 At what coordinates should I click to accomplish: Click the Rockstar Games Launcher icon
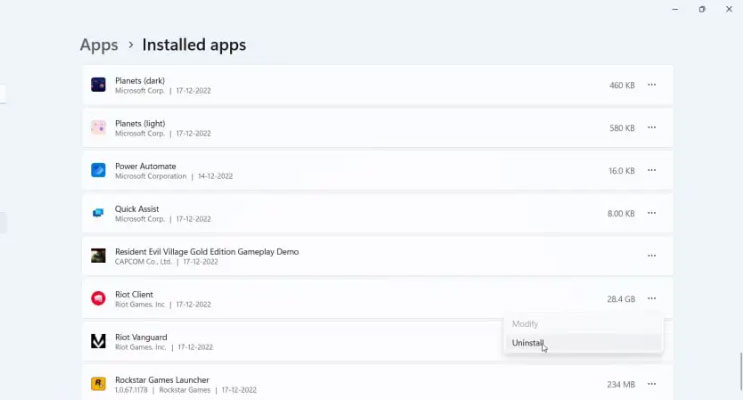click(98, 384)
